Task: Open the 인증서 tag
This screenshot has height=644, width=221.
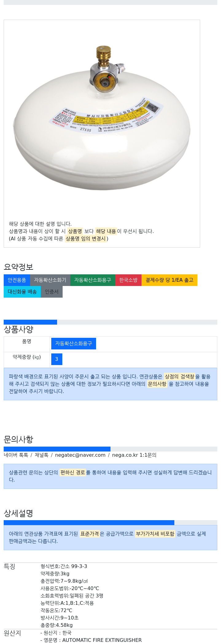Action: [x=52, y=292]
